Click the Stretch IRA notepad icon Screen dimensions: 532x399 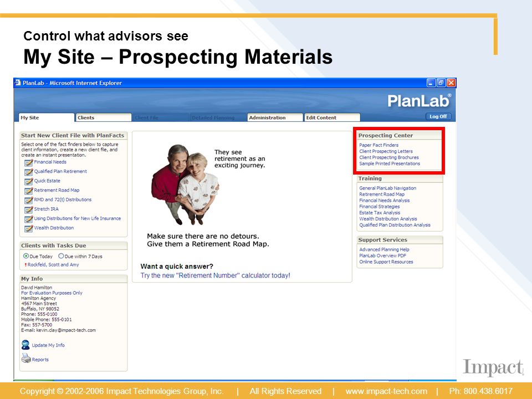click(x=28, y=209)
